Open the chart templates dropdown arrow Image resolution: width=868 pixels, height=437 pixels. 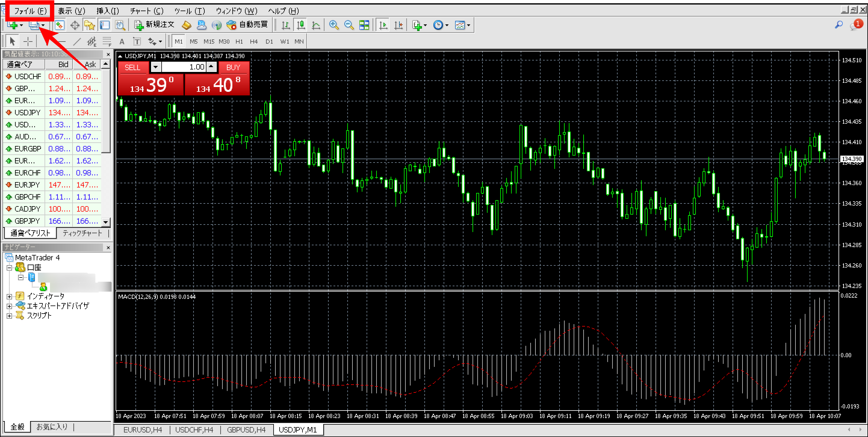coord(468,25)
